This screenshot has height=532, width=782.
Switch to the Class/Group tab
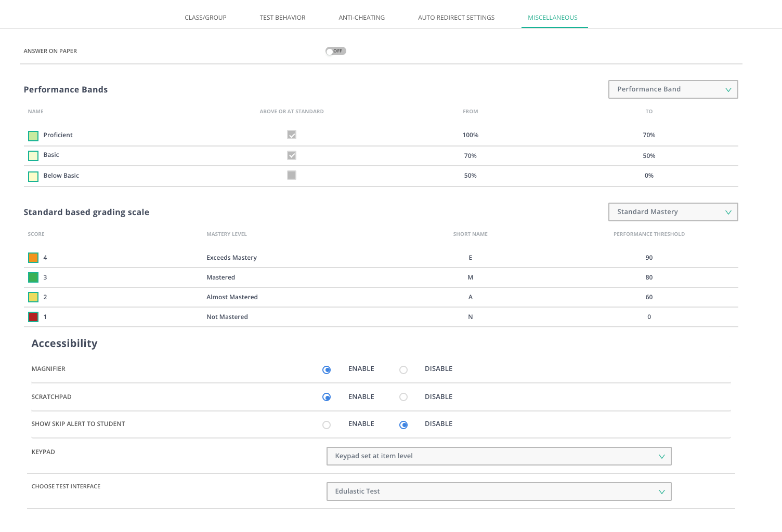tap(205, 18)
